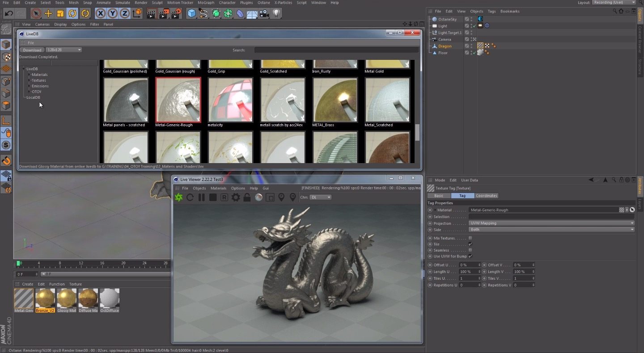
Task: Open Materials menu in Live Viewer
Action: [x=218, y=188]
